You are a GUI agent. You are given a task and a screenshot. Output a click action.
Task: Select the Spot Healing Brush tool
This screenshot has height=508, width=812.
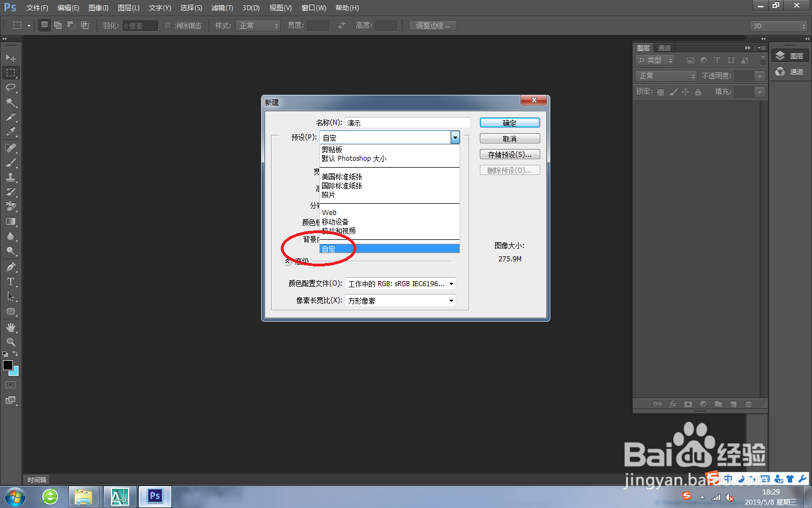coord(11,148)
